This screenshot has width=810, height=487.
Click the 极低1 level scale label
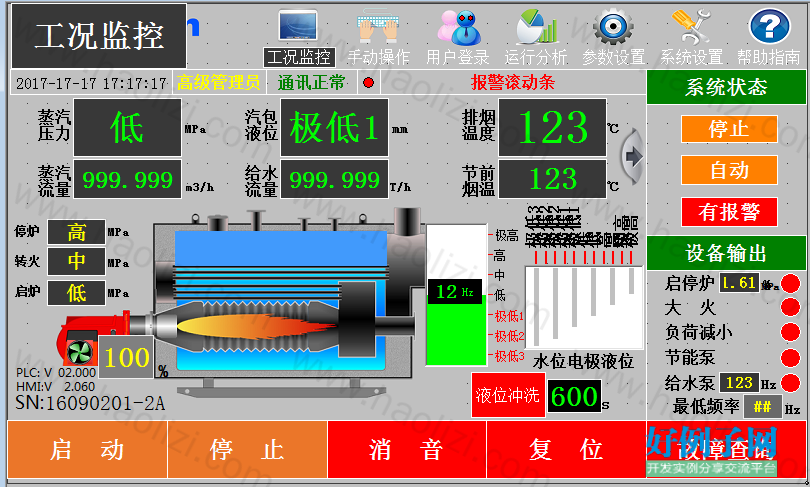[x=509, y=316]
